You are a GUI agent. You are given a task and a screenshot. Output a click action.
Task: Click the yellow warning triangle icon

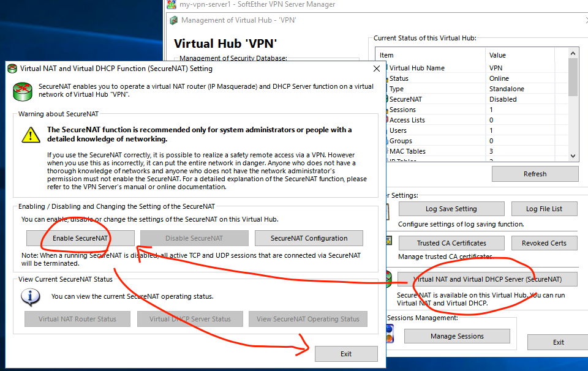[x=31, y=135]
